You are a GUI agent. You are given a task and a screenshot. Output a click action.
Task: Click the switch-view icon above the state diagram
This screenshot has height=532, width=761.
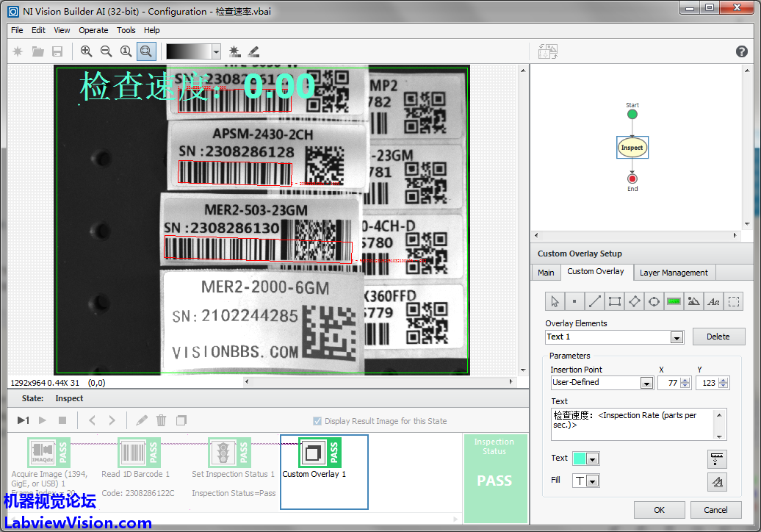548,51
